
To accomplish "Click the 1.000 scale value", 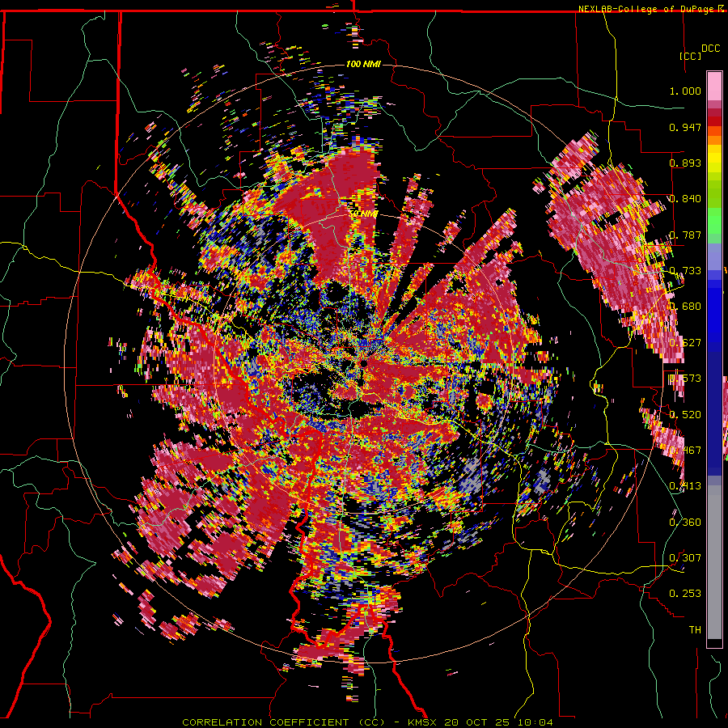I will tap(685, 91).
